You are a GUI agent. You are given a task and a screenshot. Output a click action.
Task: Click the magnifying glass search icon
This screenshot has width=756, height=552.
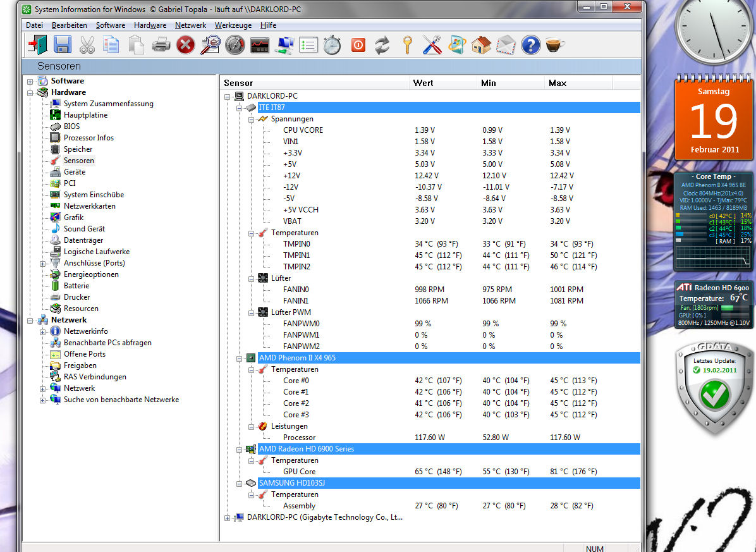pyautogui.click(x=210, y=45)
